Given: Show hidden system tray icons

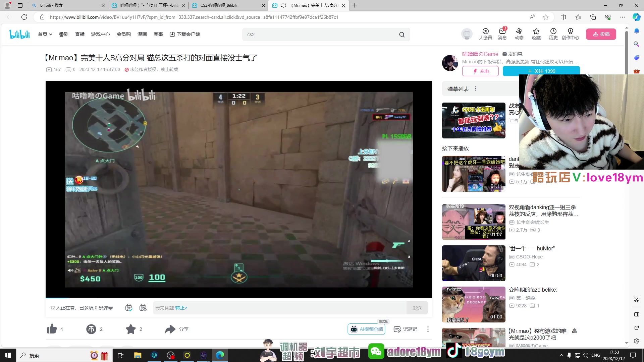Looking at the screenshot, I should tap(561, 355).
